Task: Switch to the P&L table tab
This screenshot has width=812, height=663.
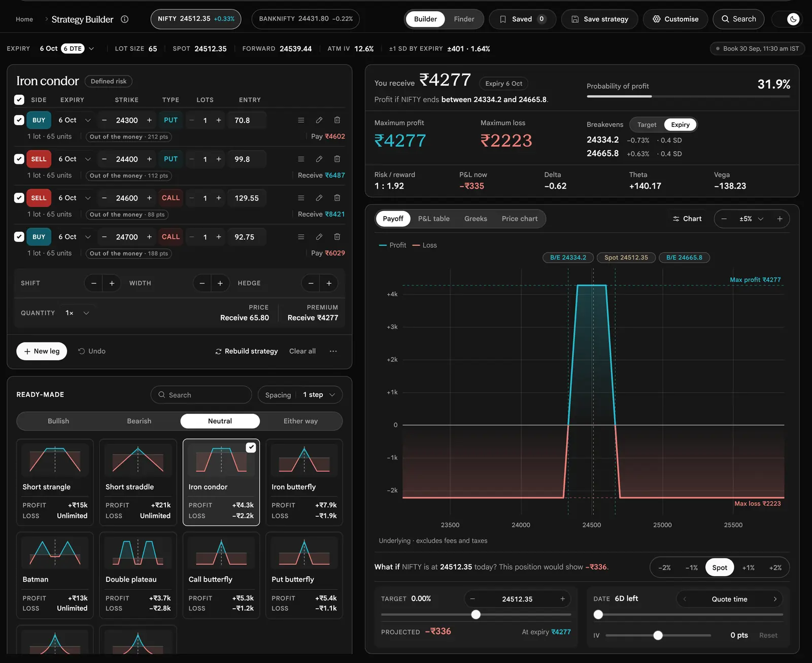Action: coord(434,219)
